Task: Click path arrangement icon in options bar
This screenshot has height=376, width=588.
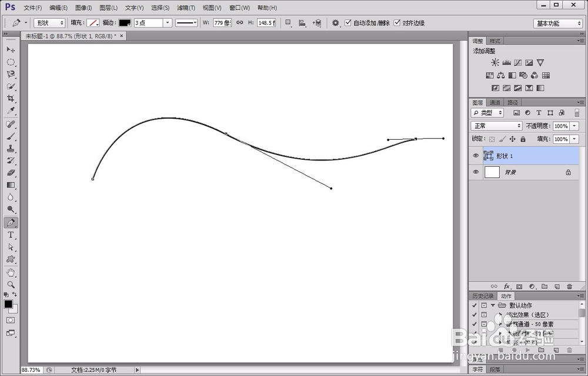Action: coord(317,23)
